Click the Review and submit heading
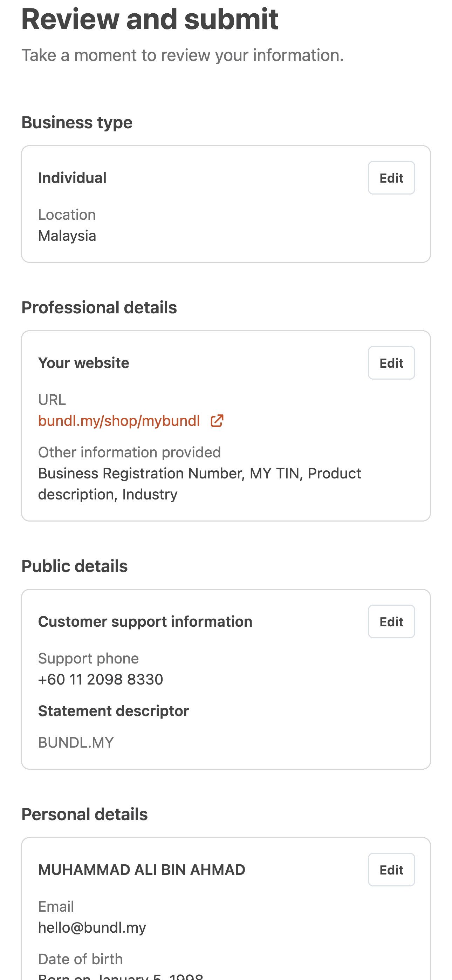The width and height of the screenshot is (452, 980). click(x=150, y=19)
